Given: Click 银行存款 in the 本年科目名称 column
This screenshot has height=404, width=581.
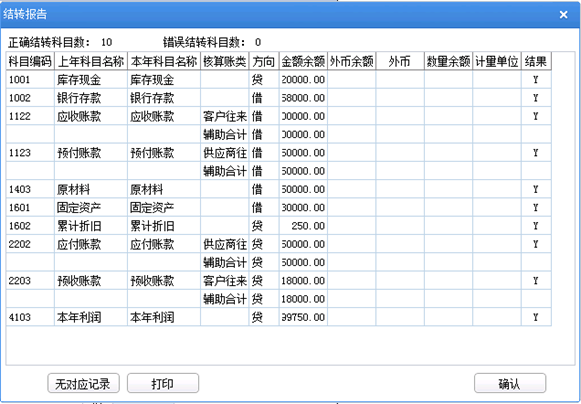Looking at the screenshot, I should pos(152,98).
